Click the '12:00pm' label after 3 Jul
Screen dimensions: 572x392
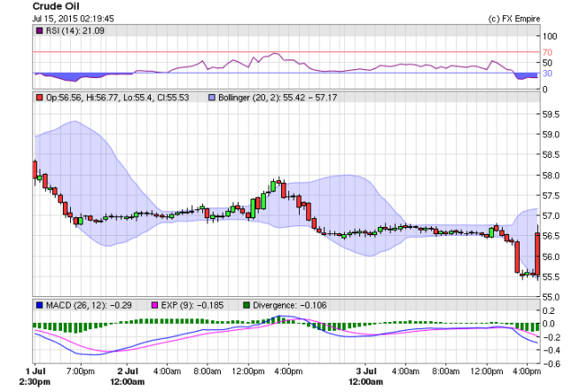pyautogui.click(x=487, y=372)
